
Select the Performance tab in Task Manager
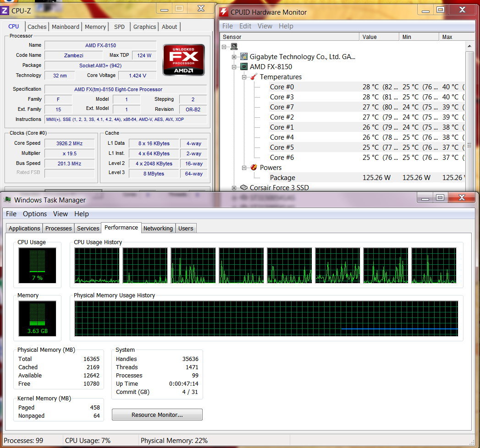121,228
